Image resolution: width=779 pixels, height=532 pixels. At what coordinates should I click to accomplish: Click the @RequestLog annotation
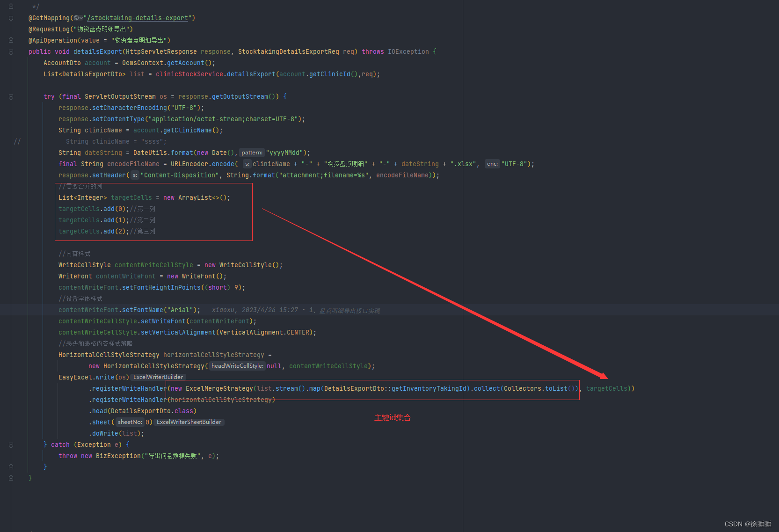49,29
